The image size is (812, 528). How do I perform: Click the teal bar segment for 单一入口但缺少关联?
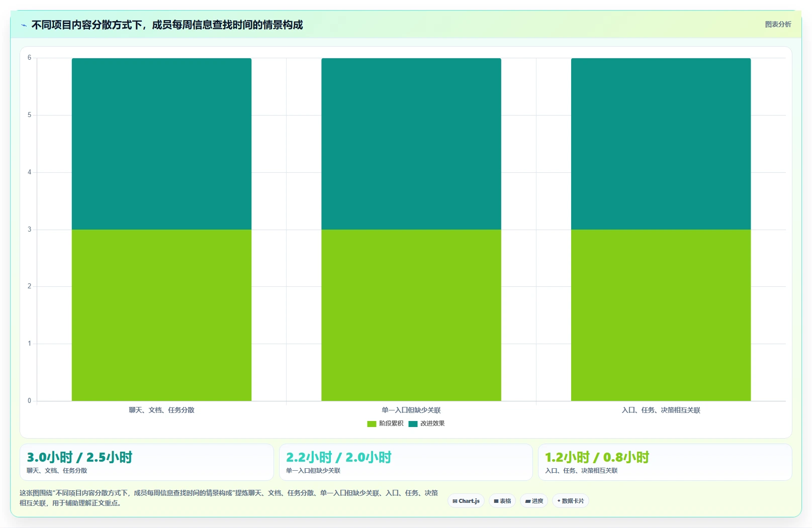[x=411, y=144]
